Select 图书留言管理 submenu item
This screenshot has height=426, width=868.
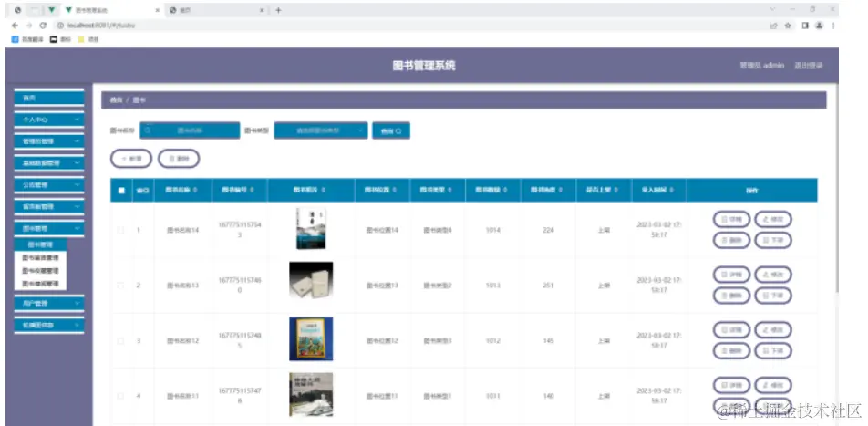pos(40,257)
